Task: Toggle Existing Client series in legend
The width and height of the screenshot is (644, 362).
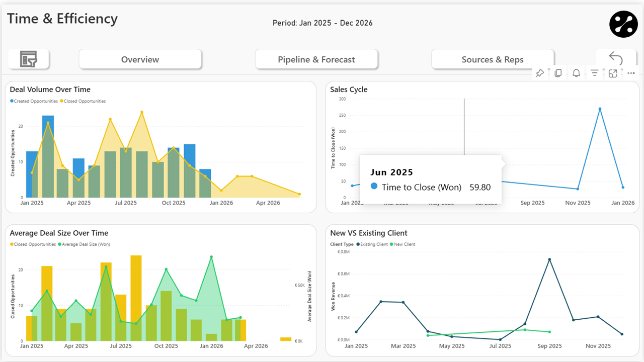Action: pos(373,244)
